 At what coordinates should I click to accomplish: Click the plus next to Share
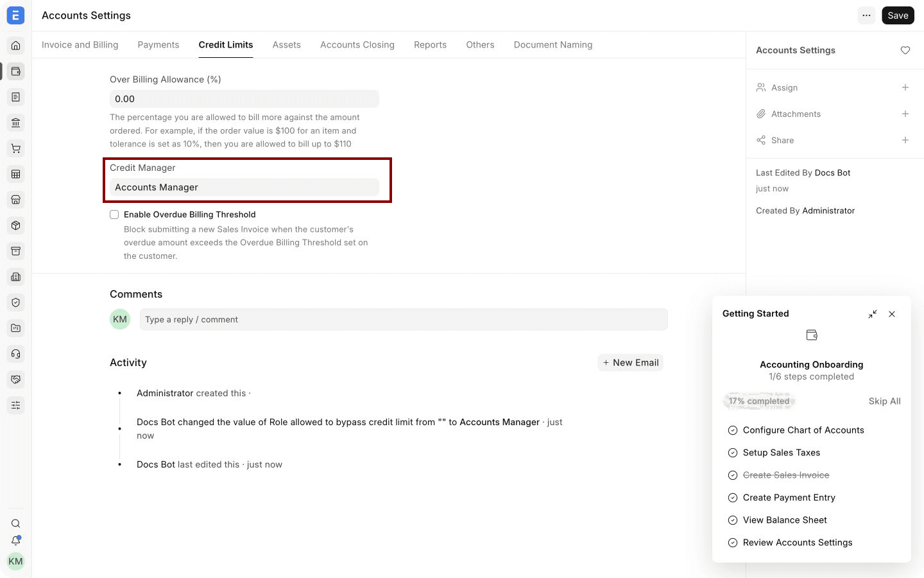(905, 140)
